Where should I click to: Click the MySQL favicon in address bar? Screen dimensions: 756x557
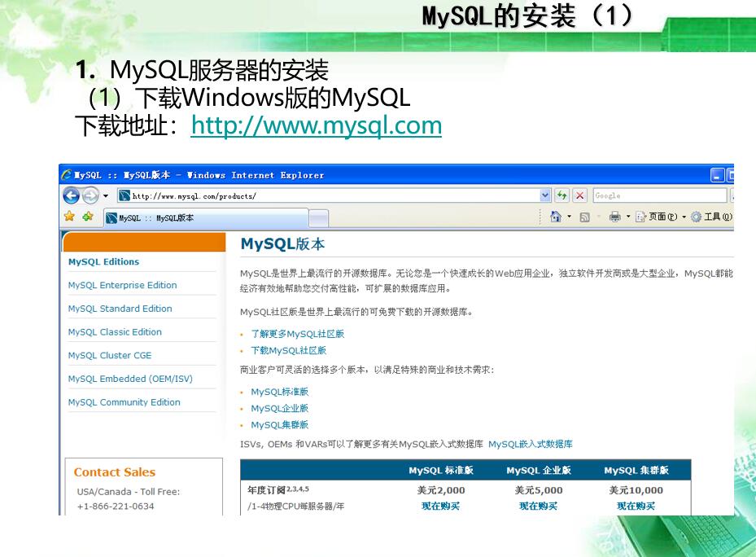pyautogui.click(x=125, y=195)
